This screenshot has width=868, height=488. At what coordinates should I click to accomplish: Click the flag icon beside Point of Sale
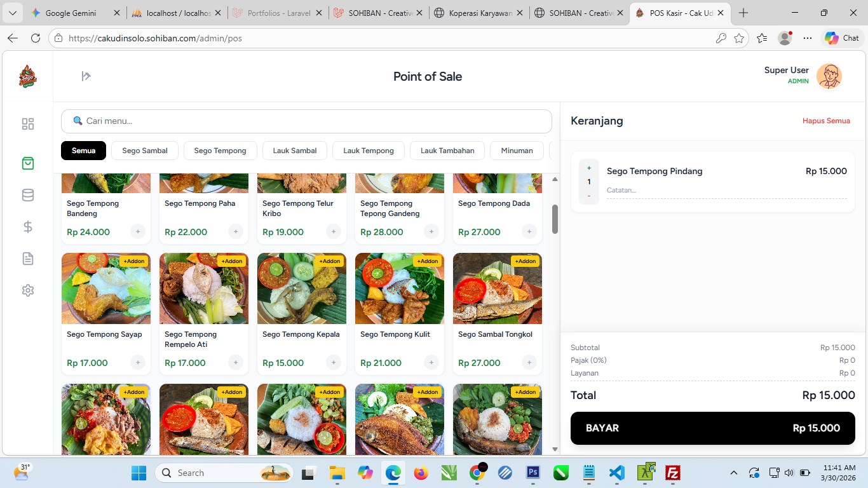coord(86,76)
